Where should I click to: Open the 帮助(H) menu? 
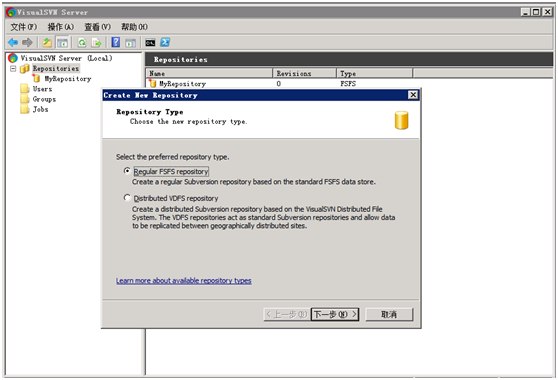[135, 27]
